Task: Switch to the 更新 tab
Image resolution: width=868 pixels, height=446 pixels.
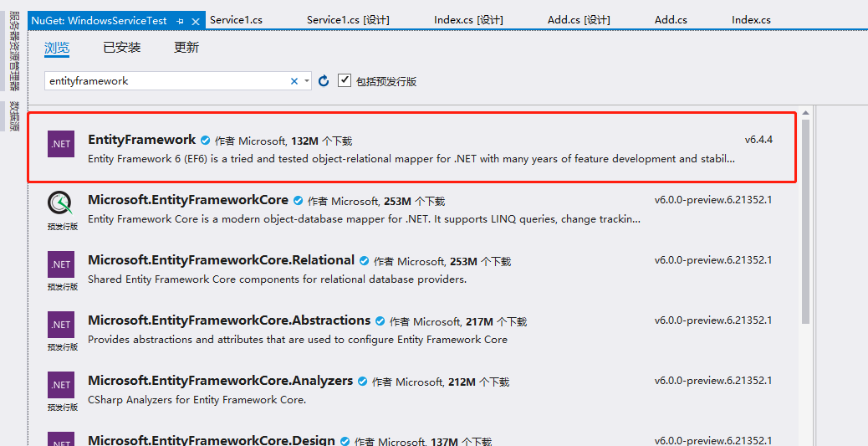Action: click(x=186, y=48)
